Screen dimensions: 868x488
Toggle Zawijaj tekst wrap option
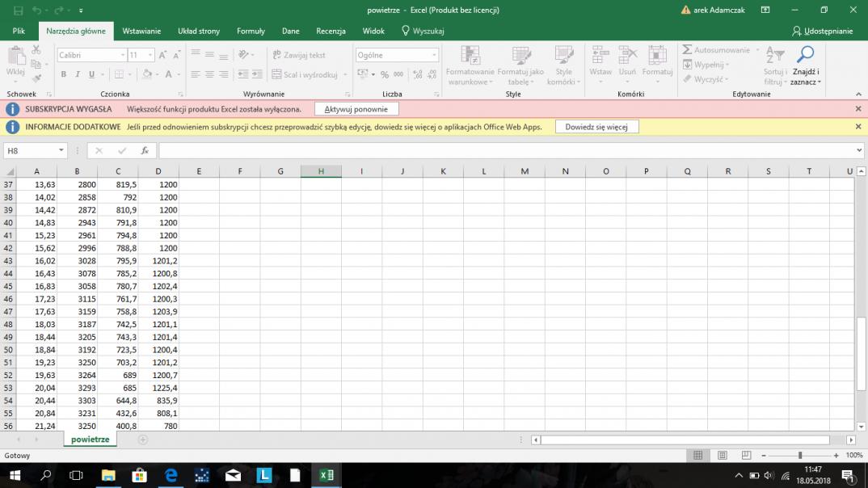298,55
